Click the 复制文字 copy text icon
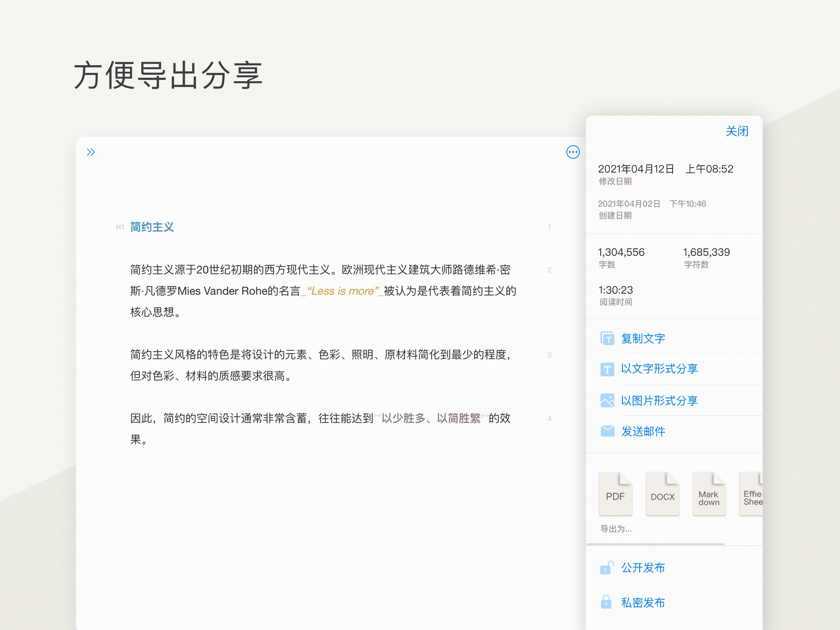 coord(607,338)
